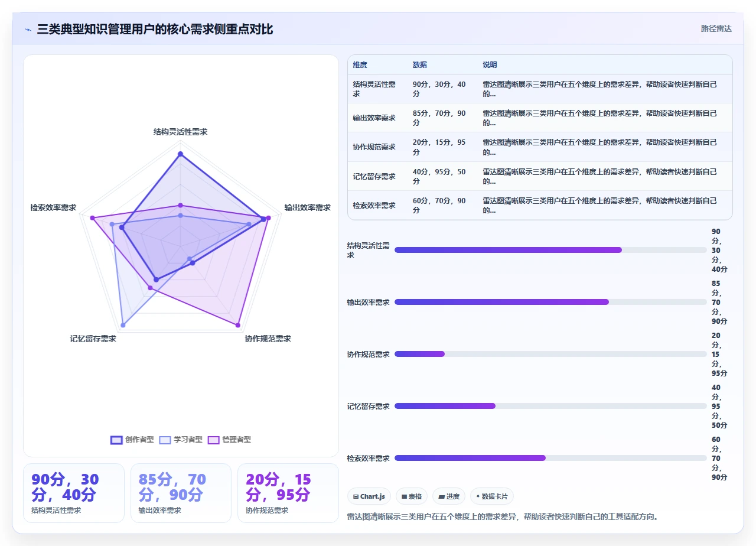This screenshot has width=756, height=546.
Task: Open the 输出效率需求 summary card
Action: [x=181, y=493]
